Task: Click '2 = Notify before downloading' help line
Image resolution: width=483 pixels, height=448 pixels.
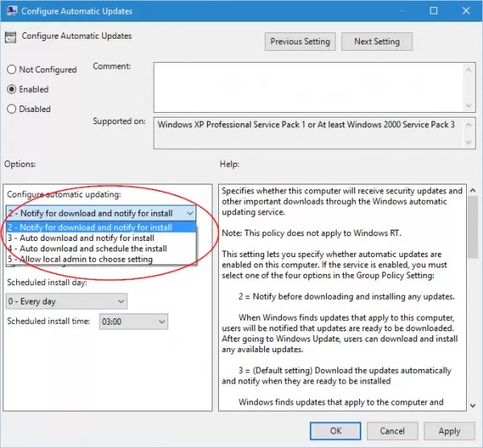Action: (x=346, y=297)
